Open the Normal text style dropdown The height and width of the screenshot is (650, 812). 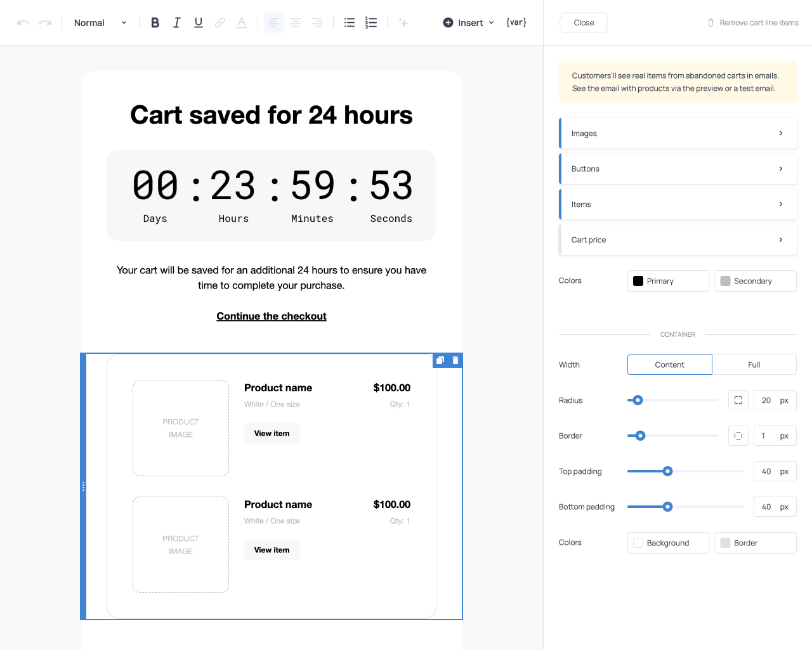[100, 23]
